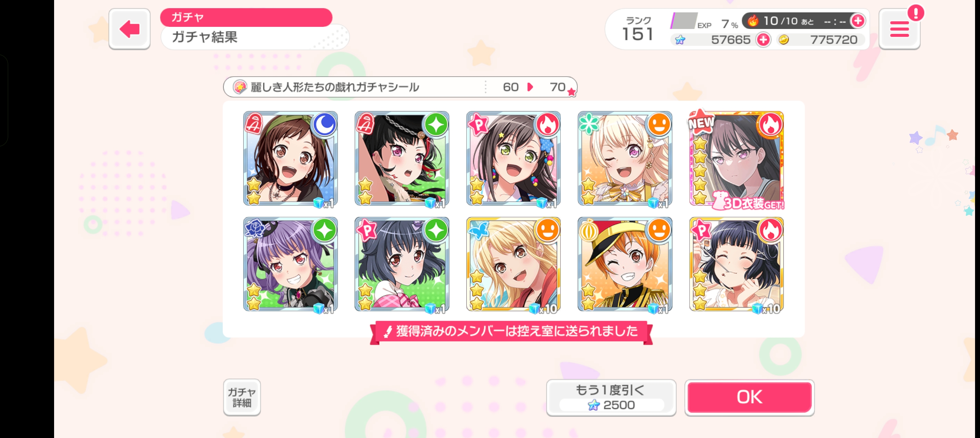Select the blonde winking girl card
This screenshot has height=438, width=980.
[x=625, y=159]
